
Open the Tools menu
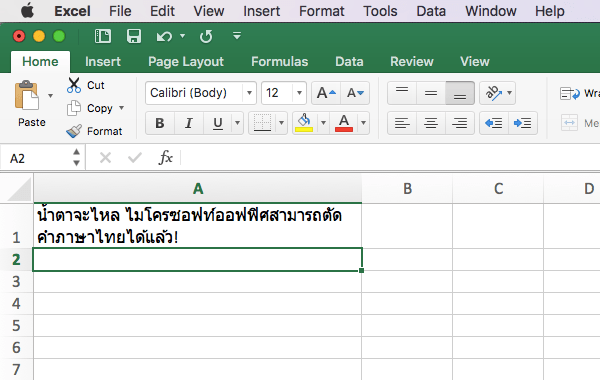[x=380, y=11]
